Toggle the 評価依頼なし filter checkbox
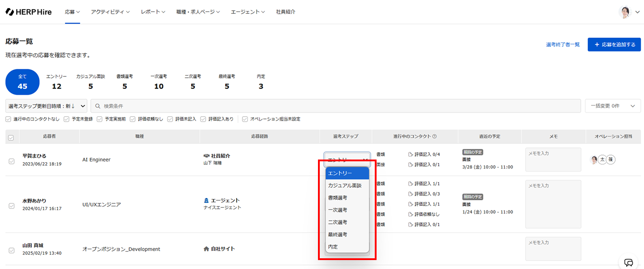644x269 pixels. coord(133,119)
